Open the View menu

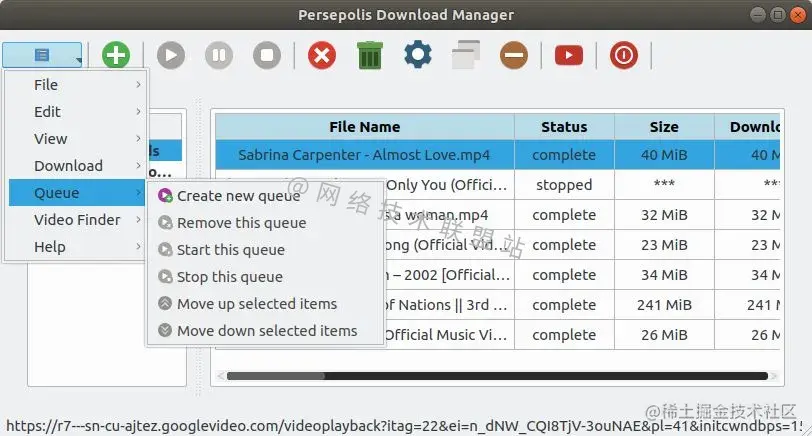[x=76, y=138]
